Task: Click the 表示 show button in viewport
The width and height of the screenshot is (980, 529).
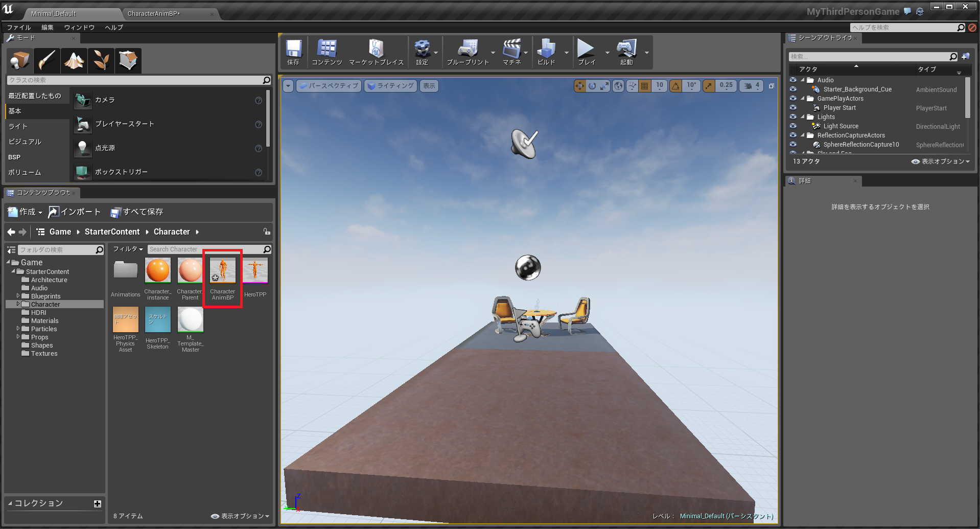Action: click(x=429, y=86)
